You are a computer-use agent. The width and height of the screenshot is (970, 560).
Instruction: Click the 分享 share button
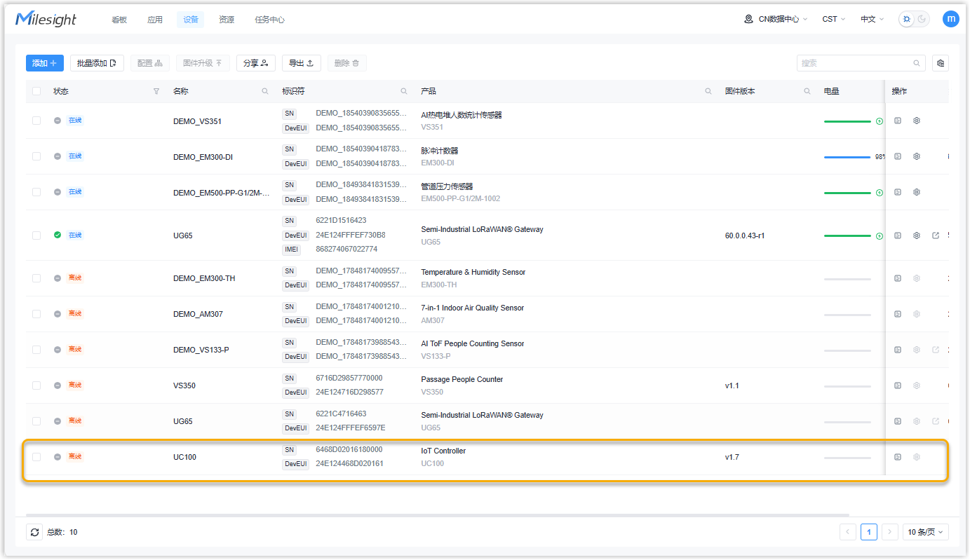click(x=256, y=63)
